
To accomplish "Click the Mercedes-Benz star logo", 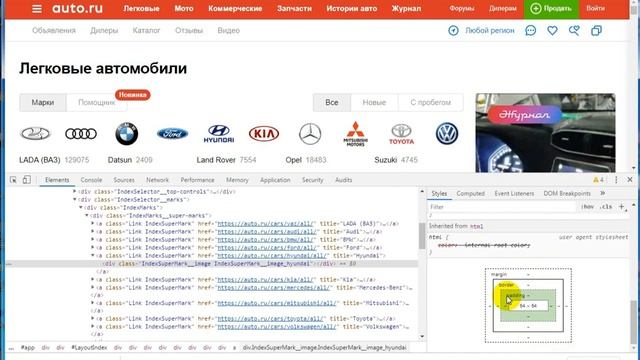I will coord(310,133).
